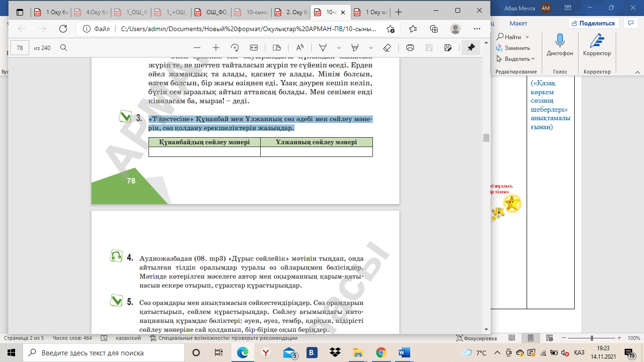
Task: Click the Edge address bar URL
Action: click(x=249, y=29)
